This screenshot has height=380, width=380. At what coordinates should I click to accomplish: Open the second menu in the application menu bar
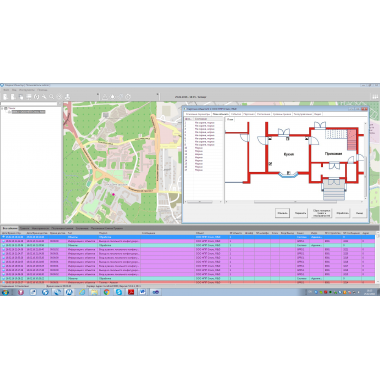[14, 90]
